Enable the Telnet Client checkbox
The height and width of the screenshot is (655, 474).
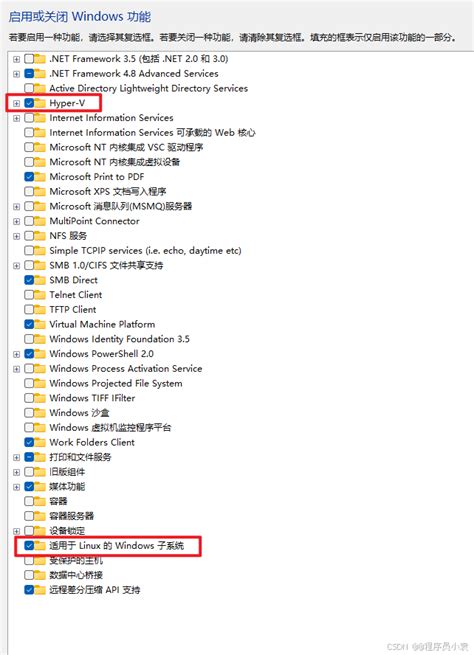tap(29, 295)
